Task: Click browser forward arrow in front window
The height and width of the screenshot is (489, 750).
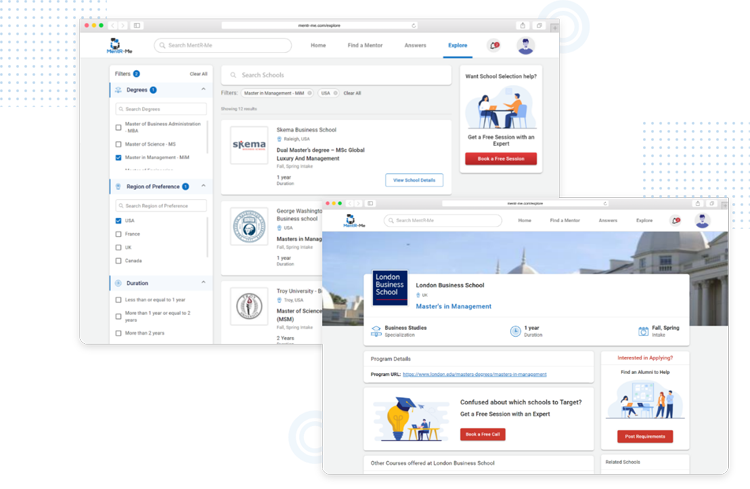Action: click(x=358, y=203)
